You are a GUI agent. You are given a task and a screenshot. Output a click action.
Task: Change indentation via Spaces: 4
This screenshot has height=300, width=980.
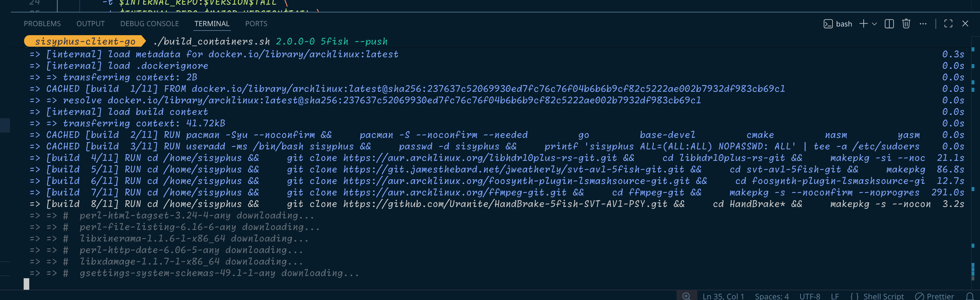(x=771, y=296)
